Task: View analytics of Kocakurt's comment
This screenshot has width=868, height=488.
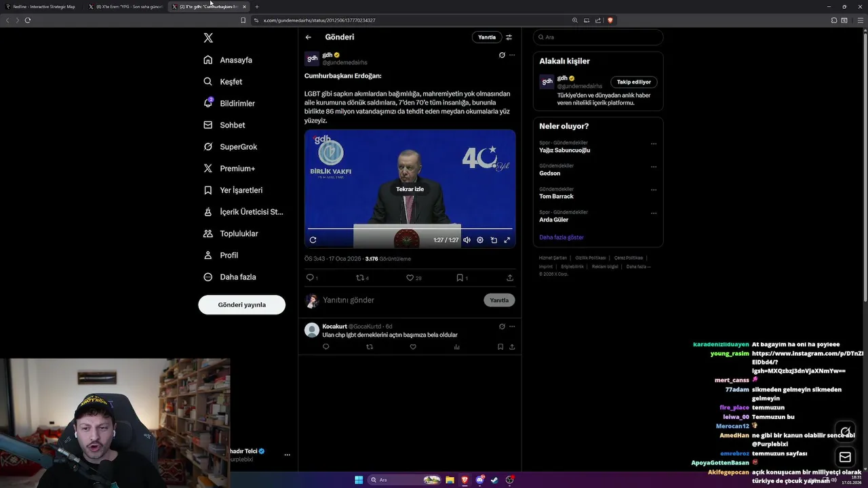Action: click(x=456, y=347)
